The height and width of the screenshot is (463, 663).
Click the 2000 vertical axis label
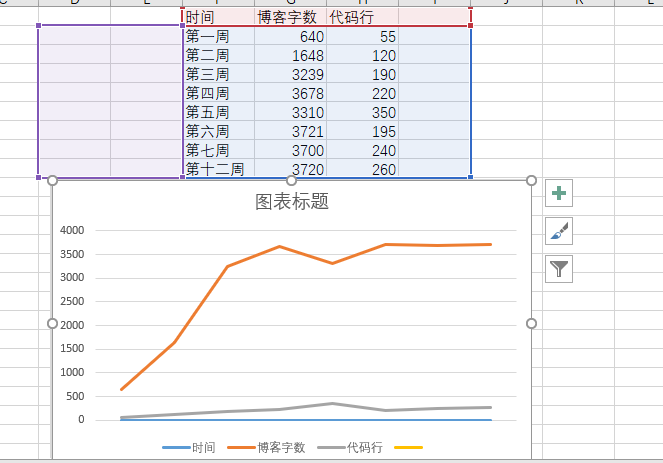click(x=72, y=325)
